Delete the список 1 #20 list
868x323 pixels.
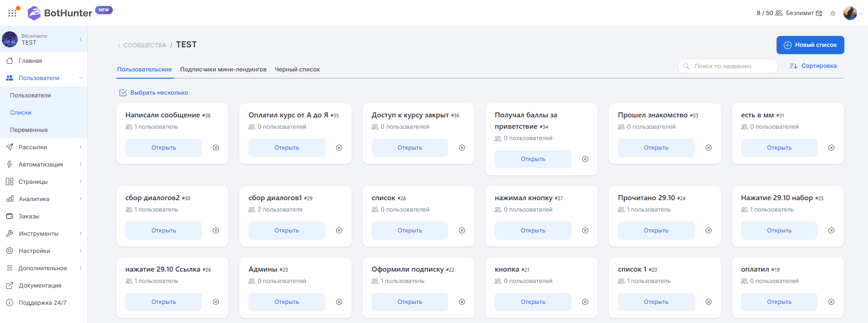point(708,302)
